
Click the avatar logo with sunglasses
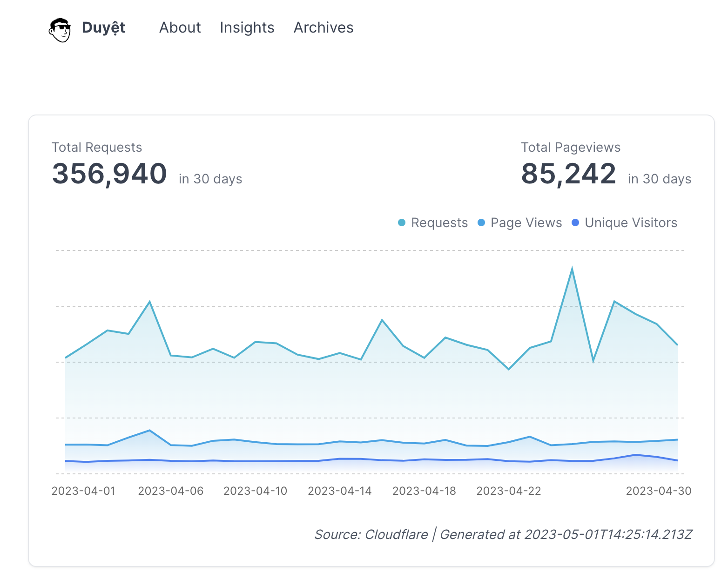click(x=60, y=30)
